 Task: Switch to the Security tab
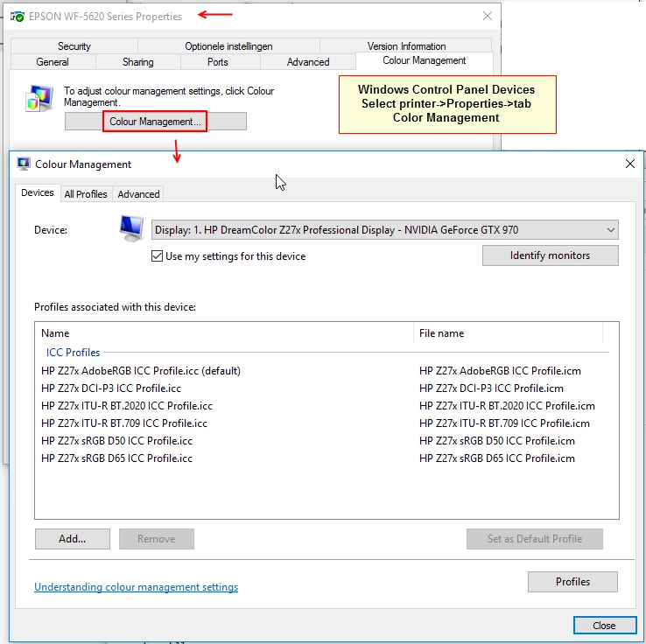click(x=74, y=46)
